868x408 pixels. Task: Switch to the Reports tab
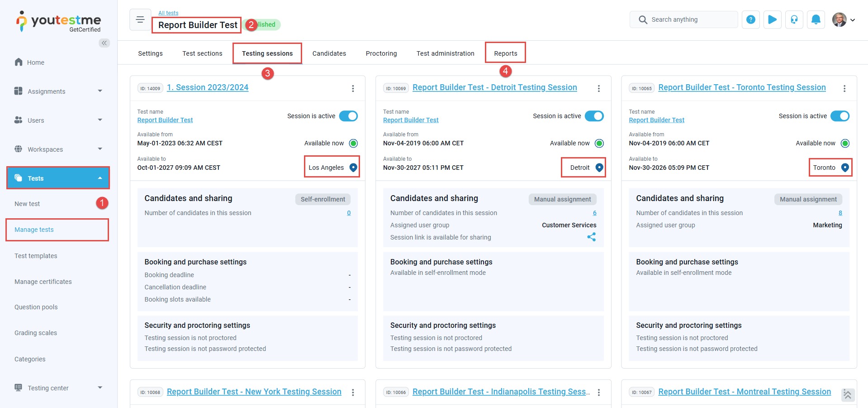click(506, 53)
